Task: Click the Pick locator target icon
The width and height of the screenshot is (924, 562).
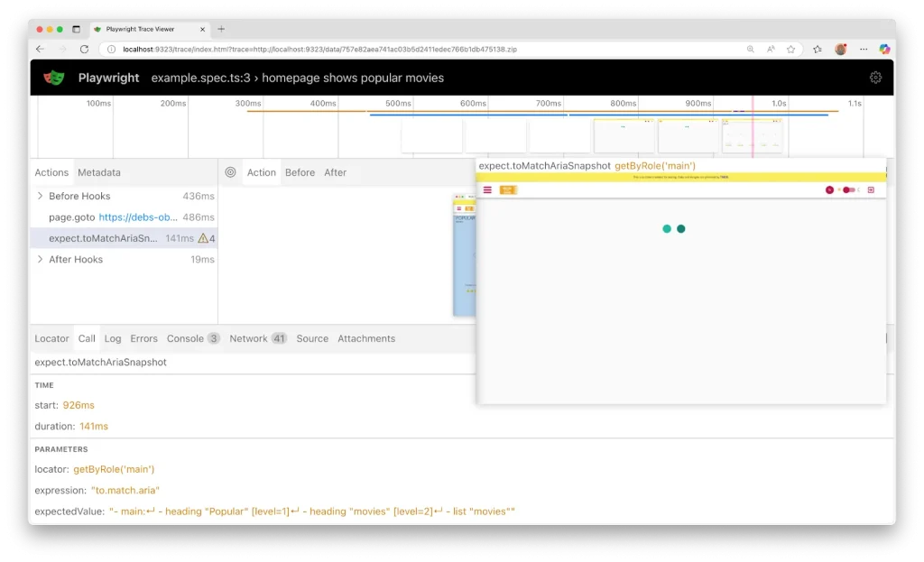Action: [230, 172]
